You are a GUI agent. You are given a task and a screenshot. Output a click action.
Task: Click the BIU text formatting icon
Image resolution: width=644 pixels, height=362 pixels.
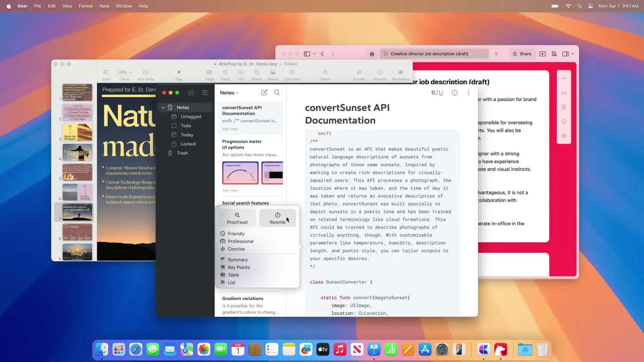pos(437,93)
